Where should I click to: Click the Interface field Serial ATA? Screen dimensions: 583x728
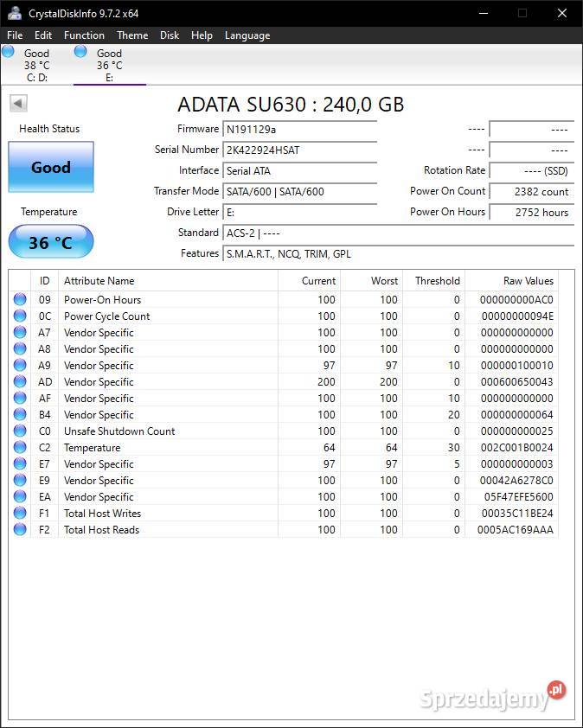point(299,171)
